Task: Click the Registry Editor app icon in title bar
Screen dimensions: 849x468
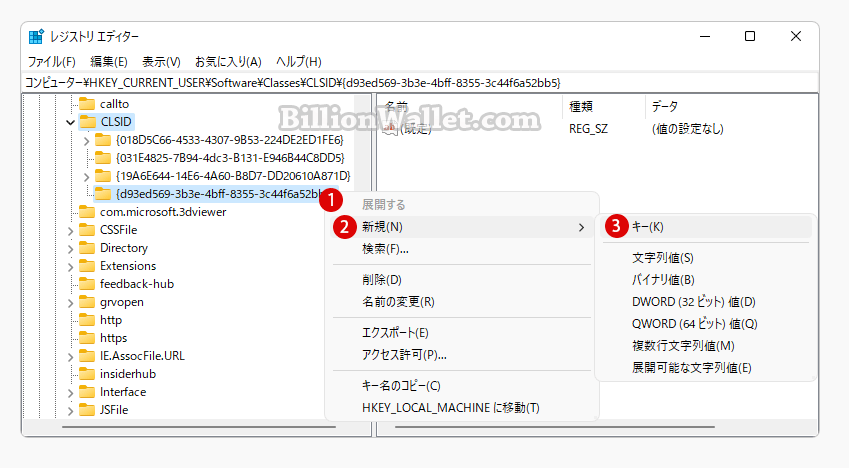Action: [36, 36]
